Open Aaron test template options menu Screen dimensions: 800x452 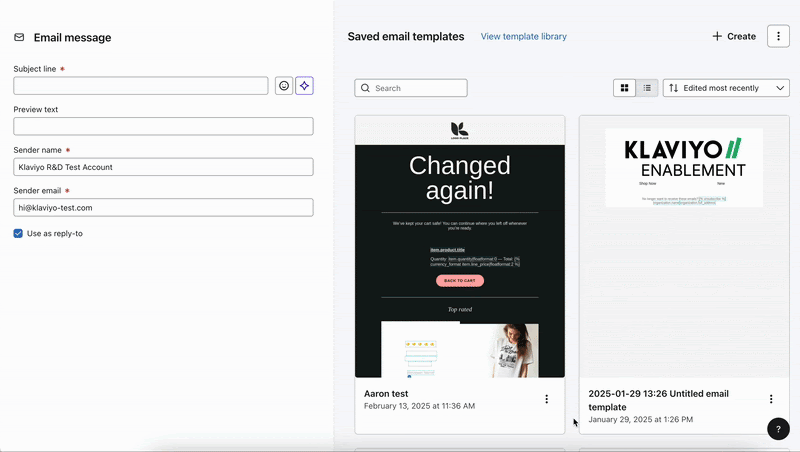546,399
